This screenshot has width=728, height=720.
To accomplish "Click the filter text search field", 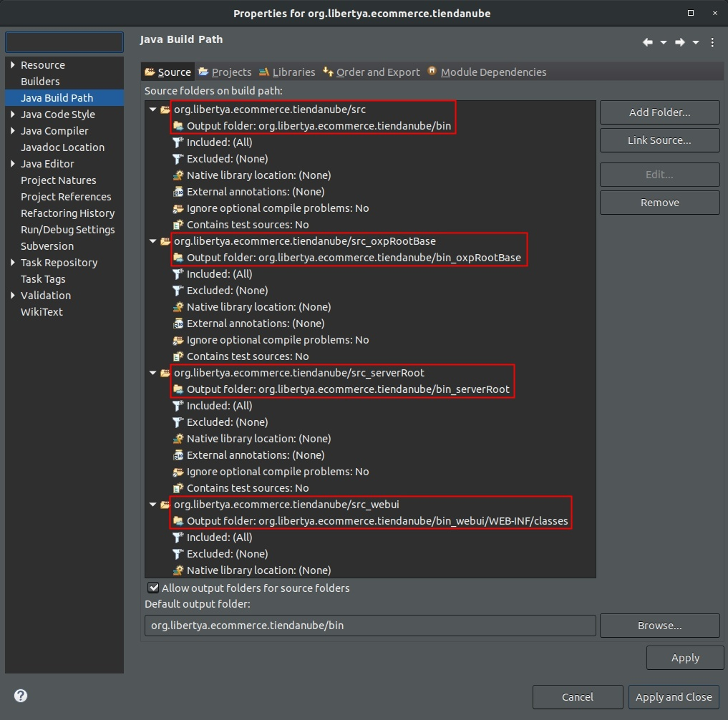I will (64, 42).
